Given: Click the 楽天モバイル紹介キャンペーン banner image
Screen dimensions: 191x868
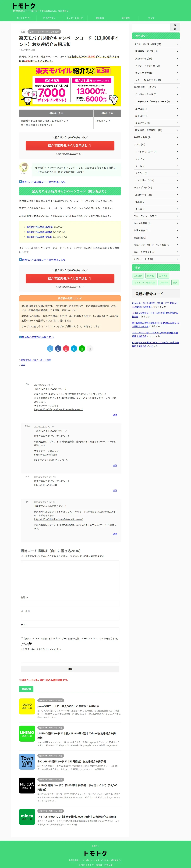Looking at the screenshot, I should [x=70, y=86].
